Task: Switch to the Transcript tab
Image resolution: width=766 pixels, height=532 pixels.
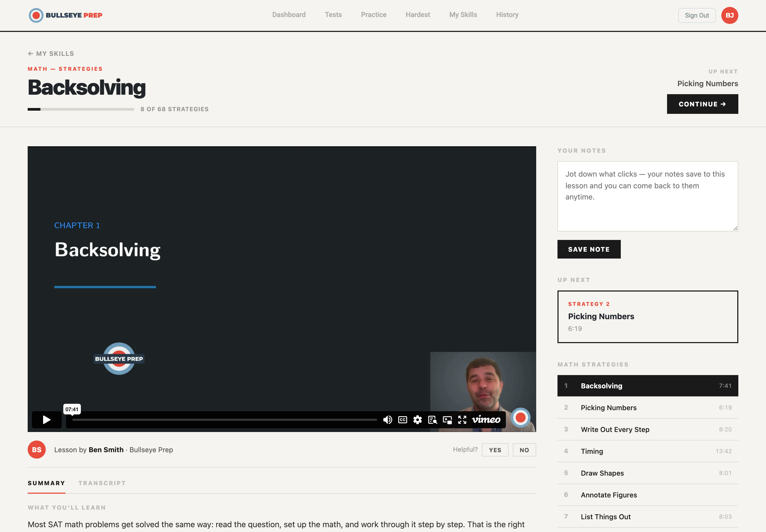Action: click(x=102, y=483)
